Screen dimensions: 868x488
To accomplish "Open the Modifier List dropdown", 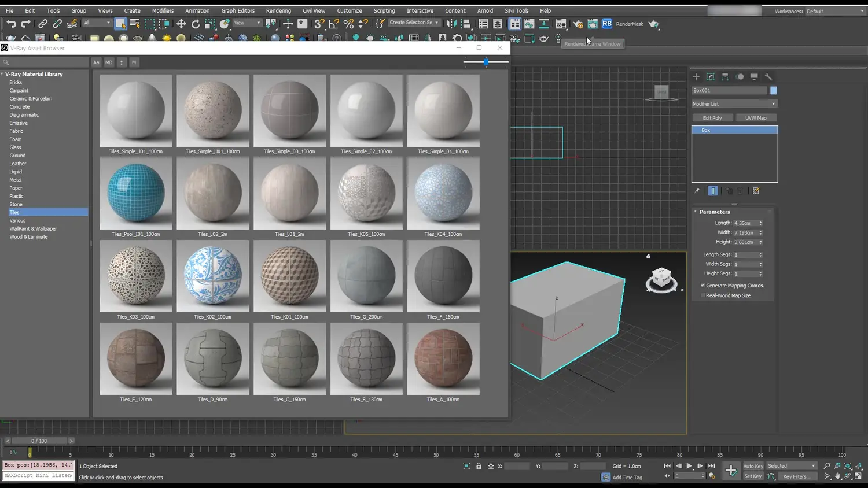I will coord(734,104).
